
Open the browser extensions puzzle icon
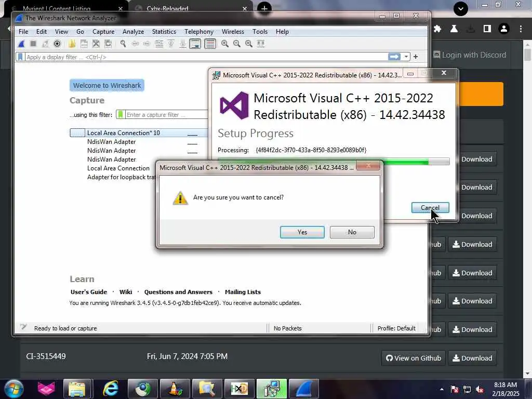[437, 29]
